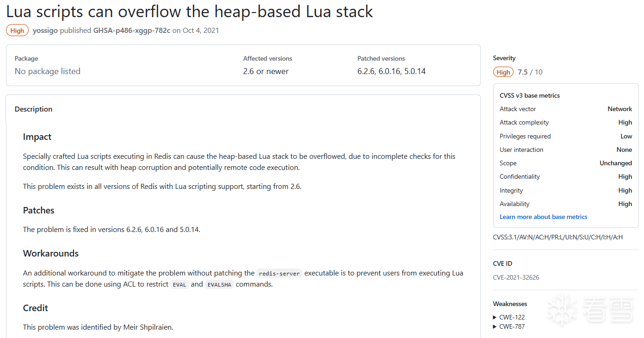Image resolution: width=644 pixels, height=338 pixels.
Task: Click the CVSS:3.1 vector string text
Action: click(x=558, y=237)
